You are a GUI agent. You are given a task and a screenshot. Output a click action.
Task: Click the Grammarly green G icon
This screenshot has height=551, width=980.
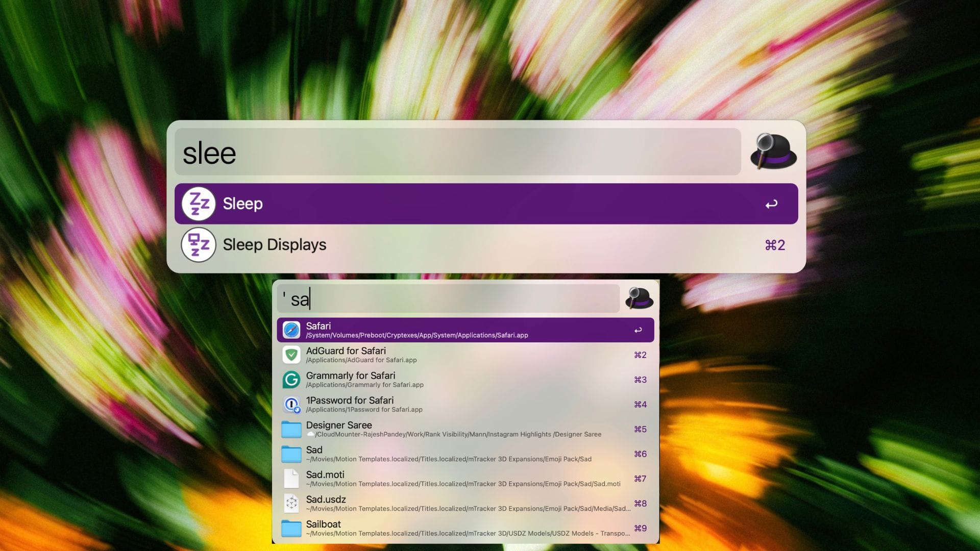[x=291, y=380]
